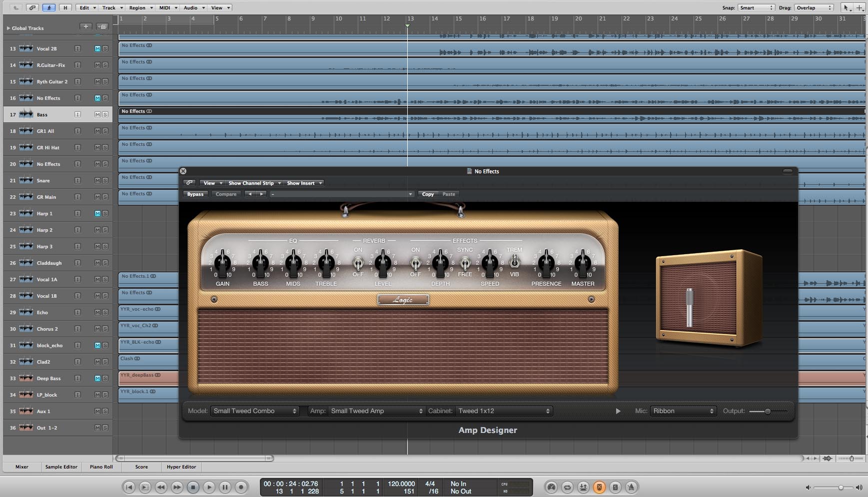Start playback with the transport Play button
868x497 pixels.
pos(209,487)
